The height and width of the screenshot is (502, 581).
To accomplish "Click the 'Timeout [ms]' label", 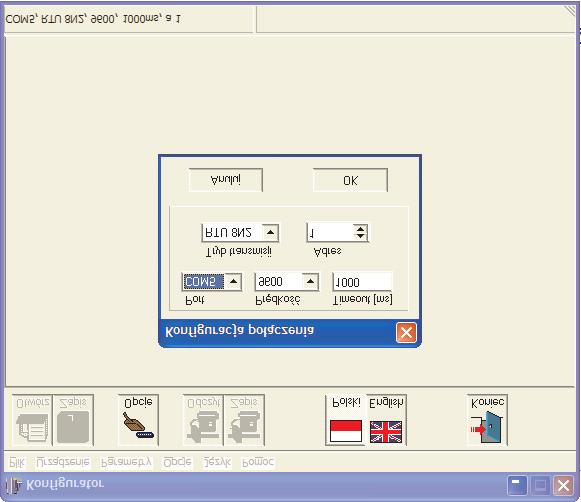I will pyautogui.click(x=363, y=299).
